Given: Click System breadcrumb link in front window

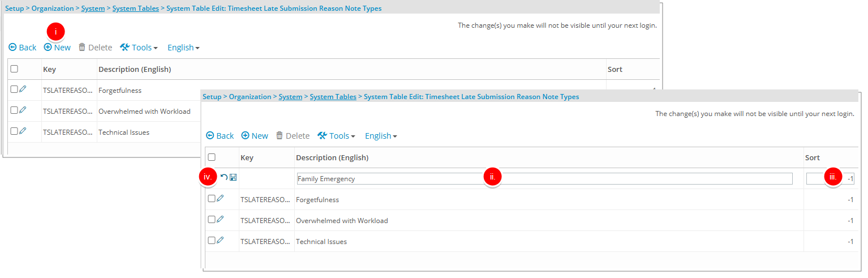Looking at the screenshot, I should tap(290, 97).
